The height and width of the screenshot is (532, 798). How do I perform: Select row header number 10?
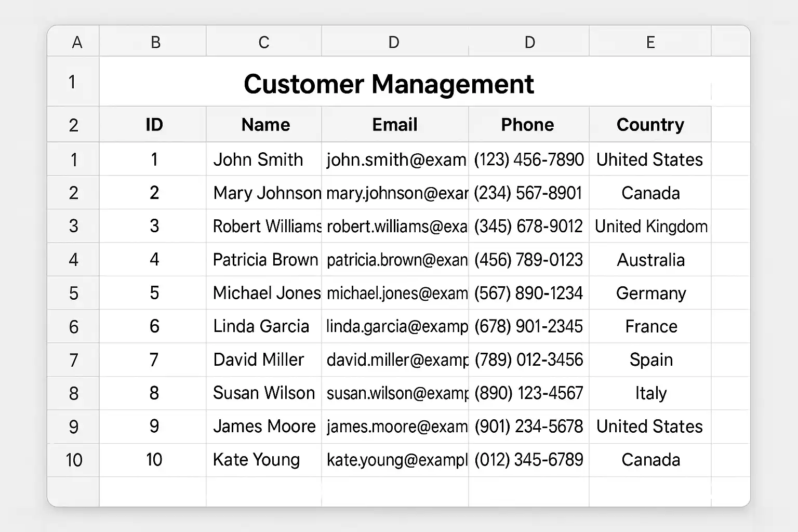click(x=74, y=460)
